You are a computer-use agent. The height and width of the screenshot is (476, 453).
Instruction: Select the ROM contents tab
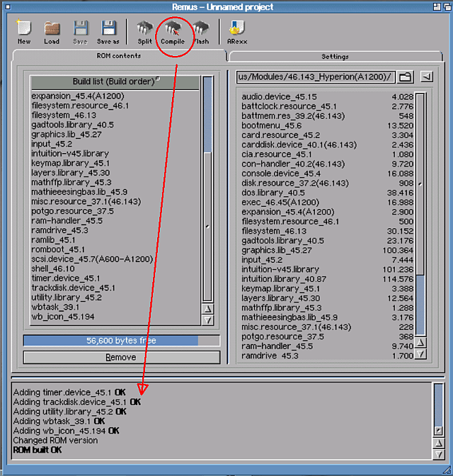117,56
